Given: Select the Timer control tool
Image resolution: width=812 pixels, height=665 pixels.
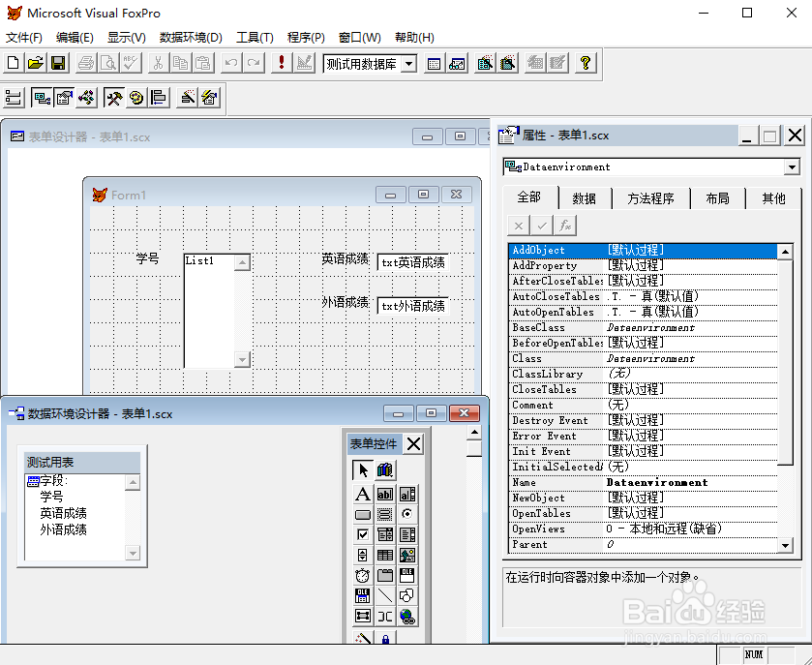Looking at the screenshot, I should pyautogui.click(x=361, y=574).
